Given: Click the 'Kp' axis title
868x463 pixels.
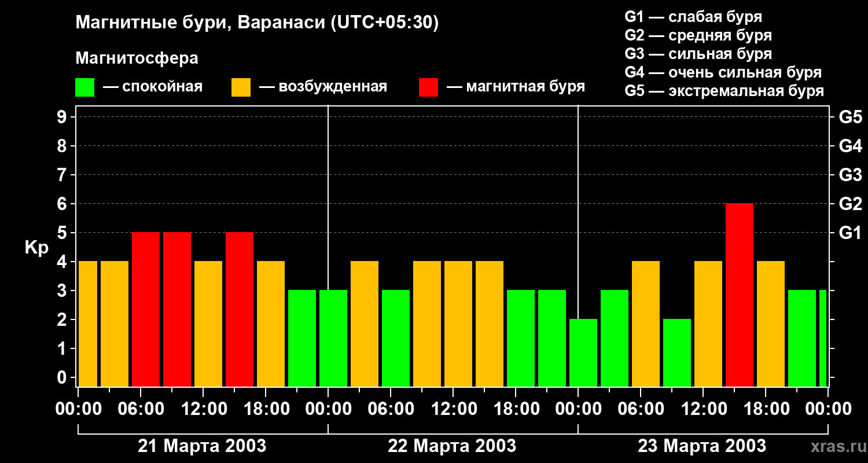Looking at the screenshot, I should tap(36, 248).
